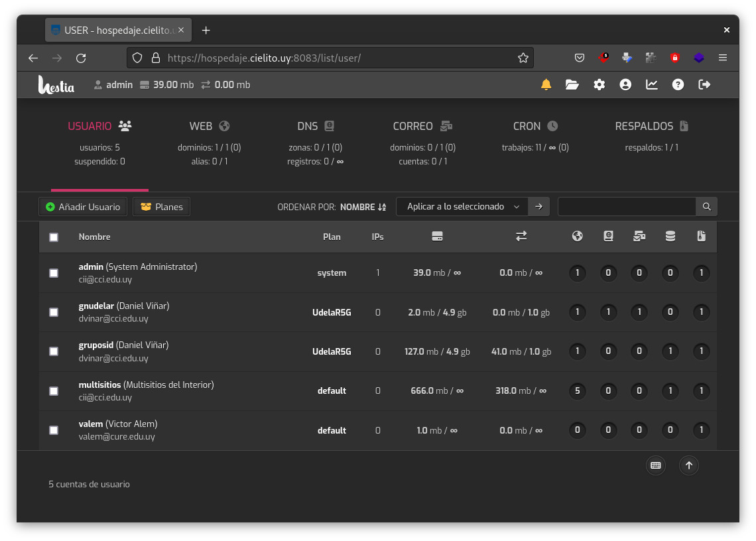Expand 'Aplicar a lo seleccionado' dropdown
This screenshot has height=541, width=756.
click(x=462, y=207)
